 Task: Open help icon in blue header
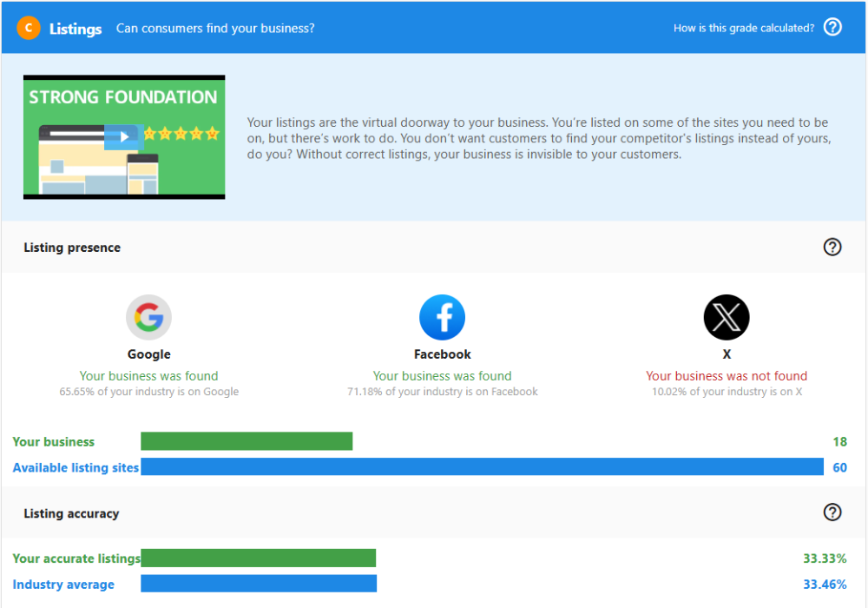[832, 27]
